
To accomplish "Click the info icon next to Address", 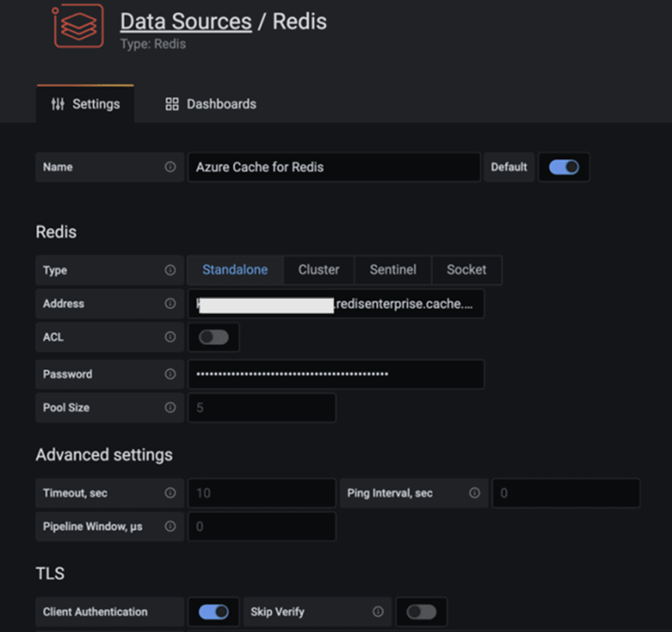I will click(x=170, y=304).
